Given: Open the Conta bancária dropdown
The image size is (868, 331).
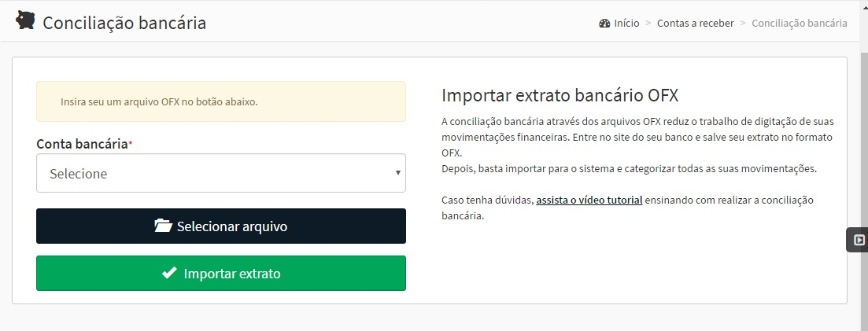Looking at the screenshot, I should pos(221,173).
